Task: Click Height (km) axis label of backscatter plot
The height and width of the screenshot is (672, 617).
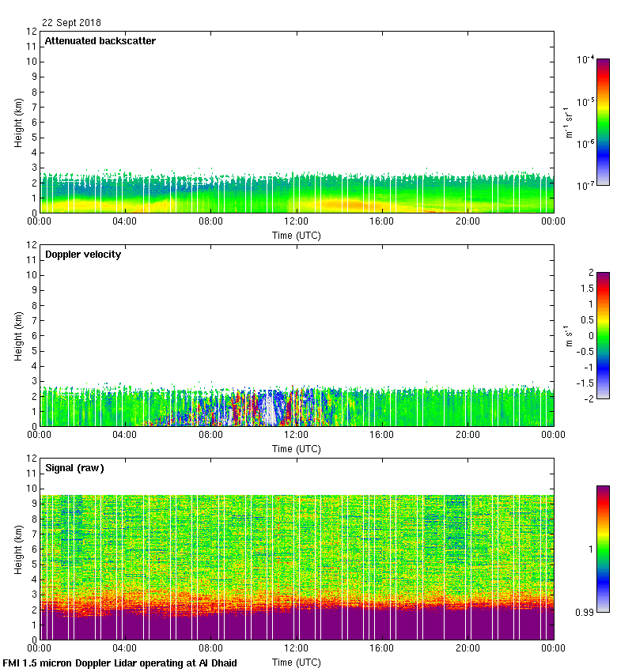Action: click(x=18, y=123)
